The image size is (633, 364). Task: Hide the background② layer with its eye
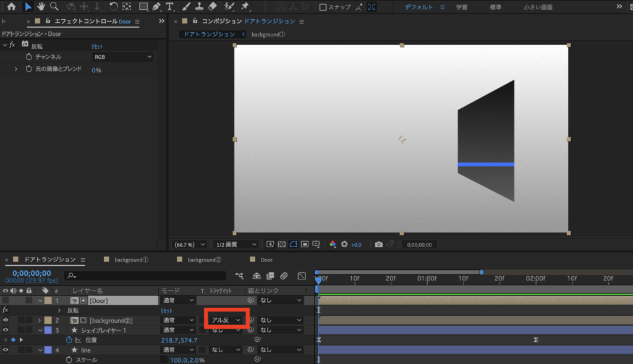6,320
